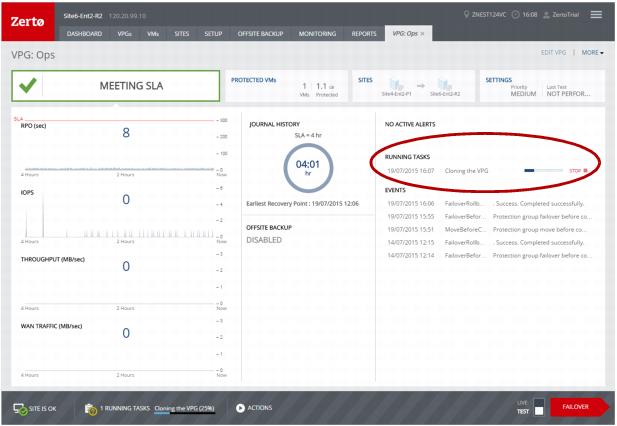Image resolution: width=617 pixels, height=426 pixels.
Task: Open the Setup tab
Action: (213, 34)
